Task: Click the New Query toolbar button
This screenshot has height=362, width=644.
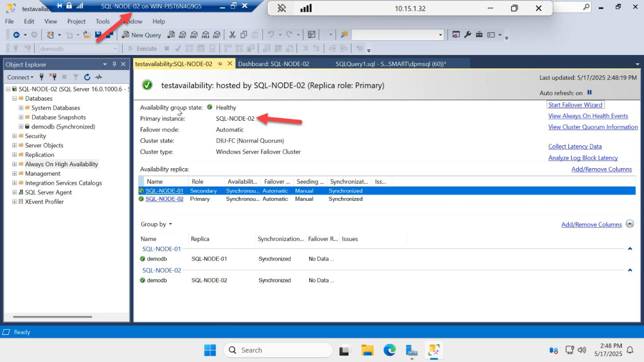Action: (141, 35)
